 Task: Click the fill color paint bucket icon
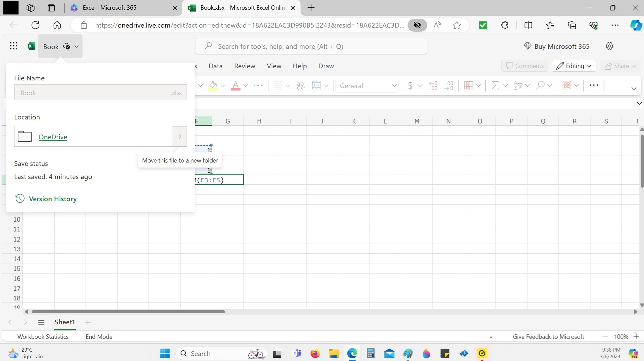coord(213,85)
